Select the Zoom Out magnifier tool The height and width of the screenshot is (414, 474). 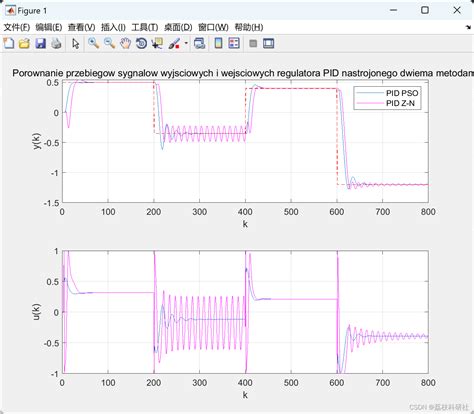coord(109,43)
